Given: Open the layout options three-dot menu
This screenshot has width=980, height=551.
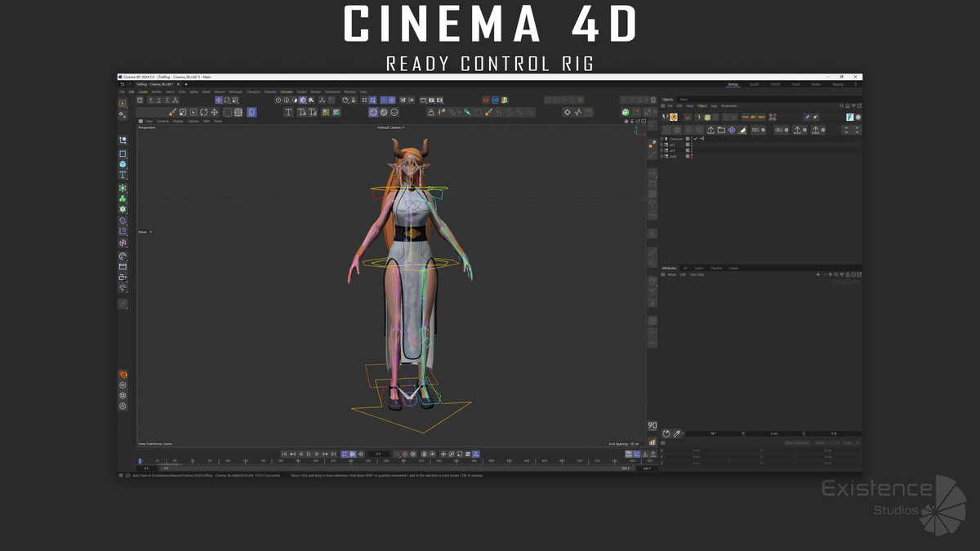Looking at the screenshot, I should (856, 84).
